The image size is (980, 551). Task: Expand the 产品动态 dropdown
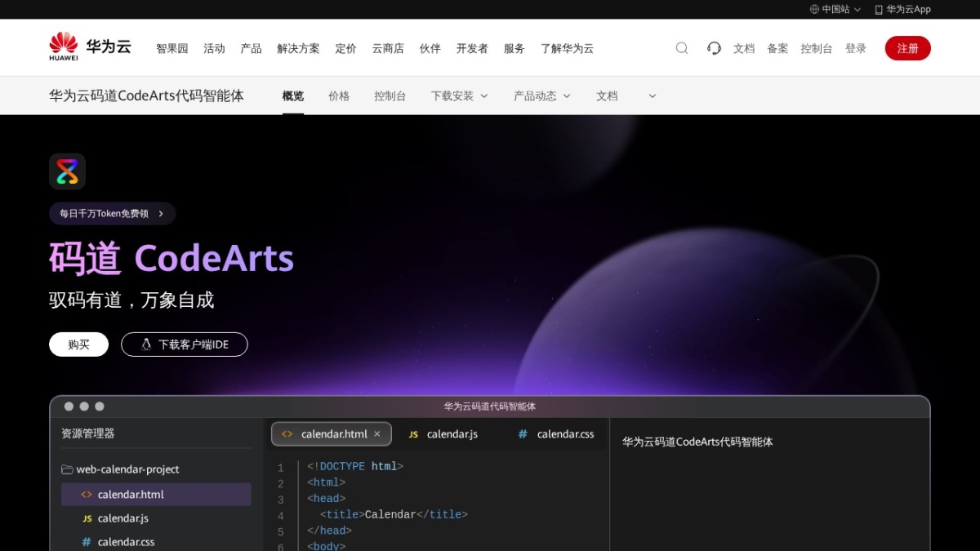coord(567,96)
